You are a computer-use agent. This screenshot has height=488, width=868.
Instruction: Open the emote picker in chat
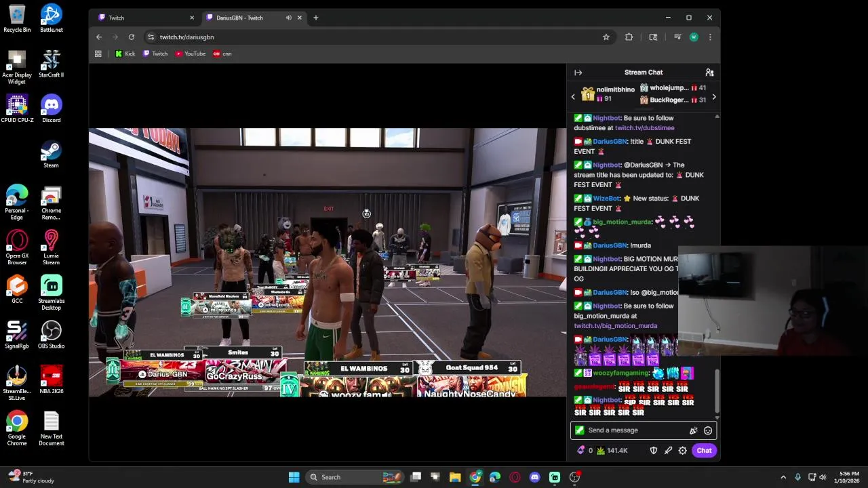[708, 430]
